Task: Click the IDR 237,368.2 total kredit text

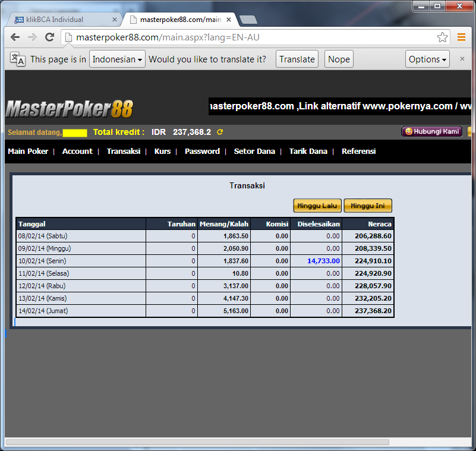Action: 181,132
